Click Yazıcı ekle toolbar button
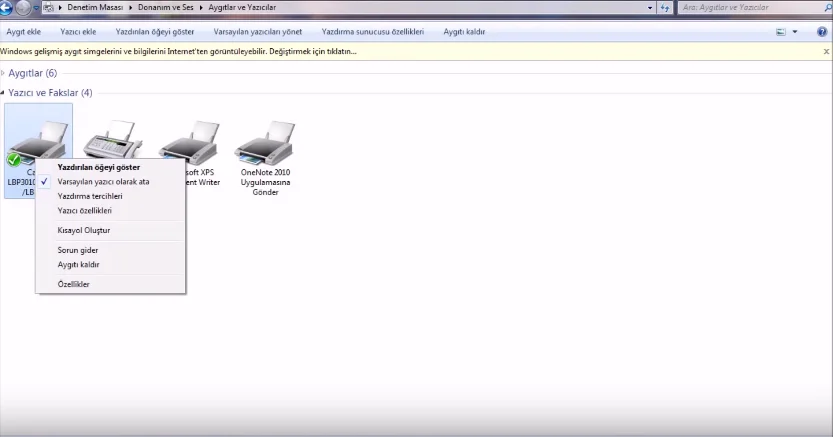Screen dimensions: 833x437 pyautogui.click(x=78, y=32)
